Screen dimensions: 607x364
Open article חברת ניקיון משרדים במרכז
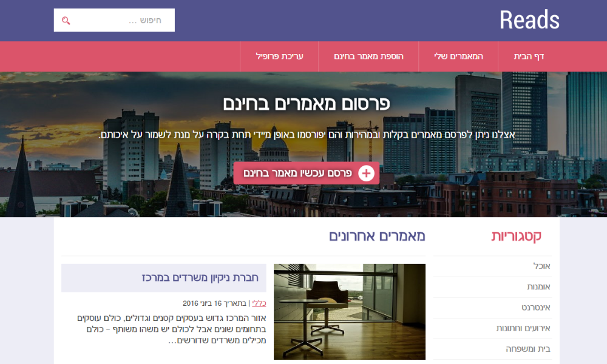200,278
